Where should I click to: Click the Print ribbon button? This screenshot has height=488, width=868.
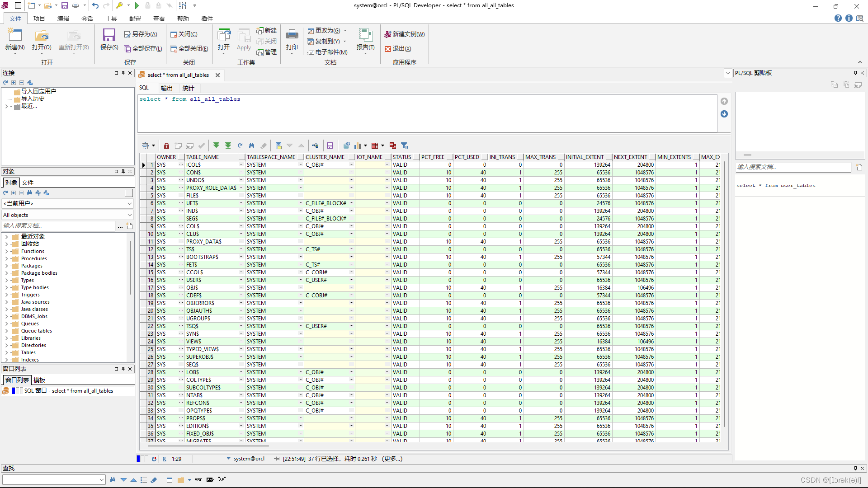[x=292, y=40]
